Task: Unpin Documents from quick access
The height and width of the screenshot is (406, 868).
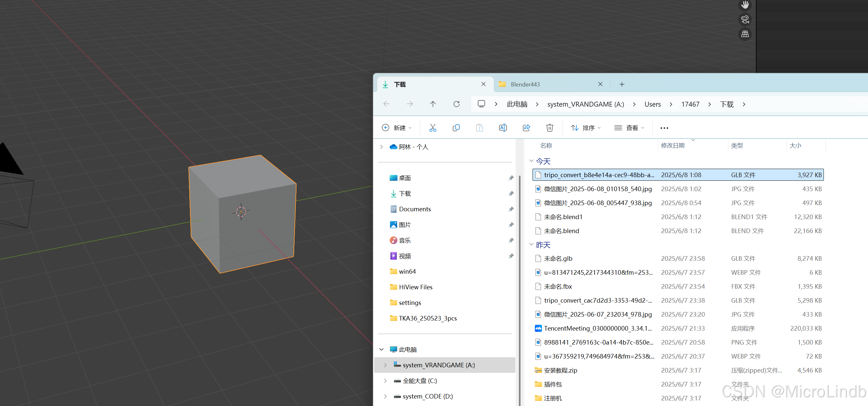Action: coord(511,209)
